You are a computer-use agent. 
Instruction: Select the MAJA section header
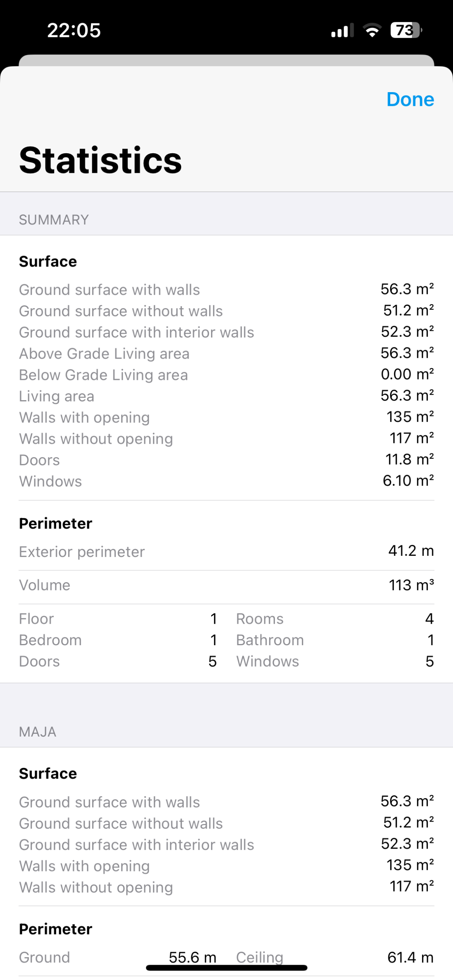click(x=38, y=732)
